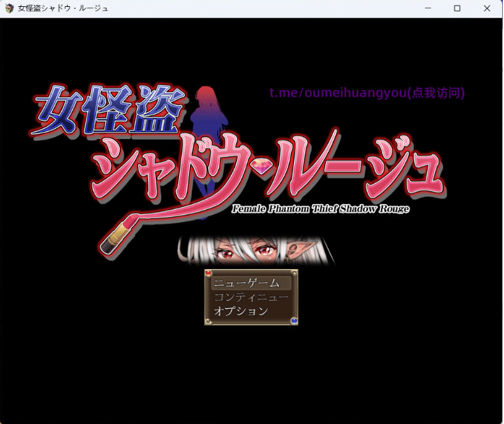Click the lipstick graphic in logo
Screen dimensions: 504x424
click(x=118, y=234)
